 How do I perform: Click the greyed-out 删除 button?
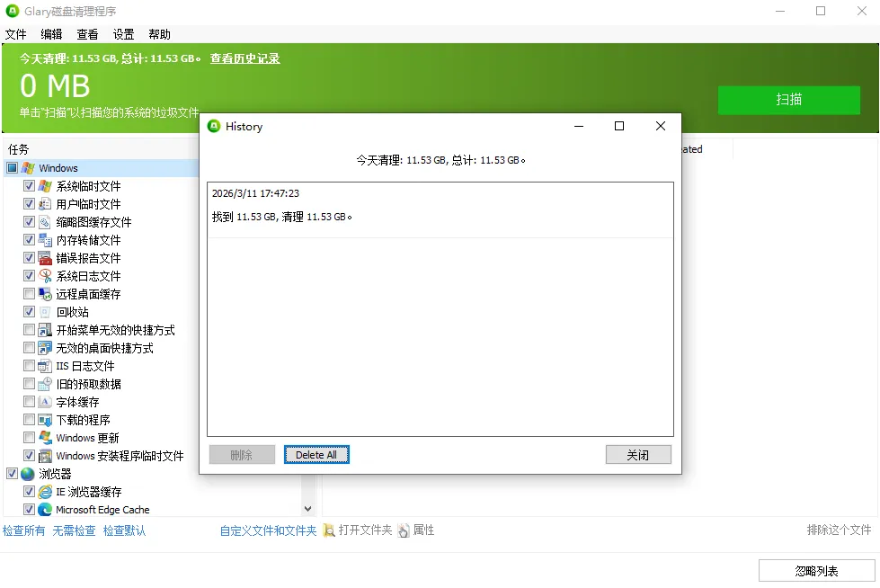242,455
